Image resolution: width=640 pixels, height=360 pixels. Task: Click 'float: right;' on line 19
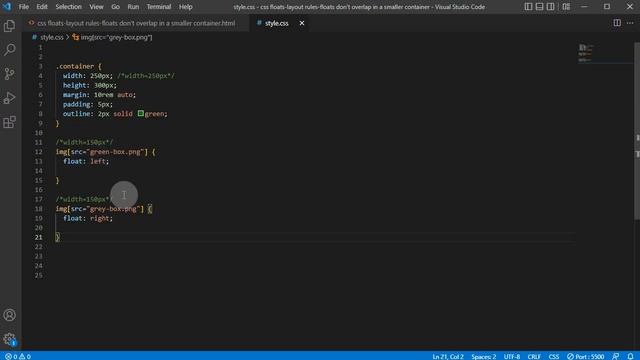click(88, 218)
